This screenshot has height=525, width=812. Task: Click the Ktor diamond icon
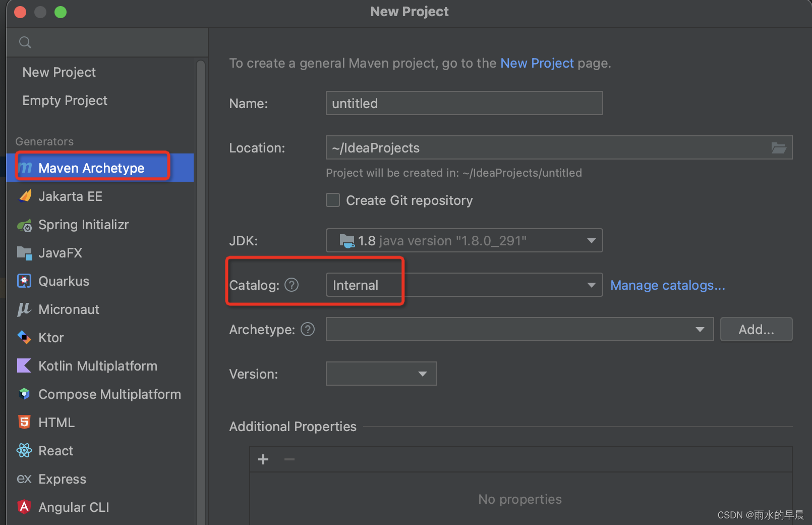pyautogui.click(x=24, y=337)
